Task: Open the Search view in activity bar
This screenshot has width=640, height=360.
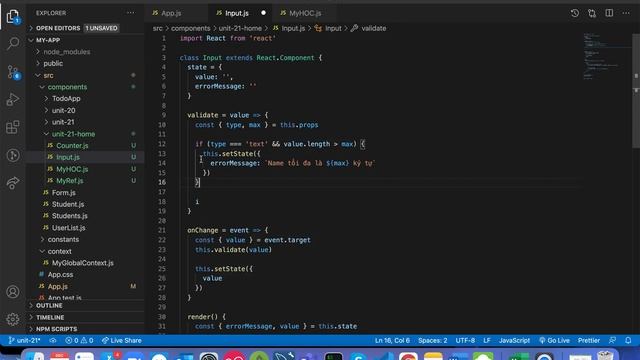Action: 13,43
